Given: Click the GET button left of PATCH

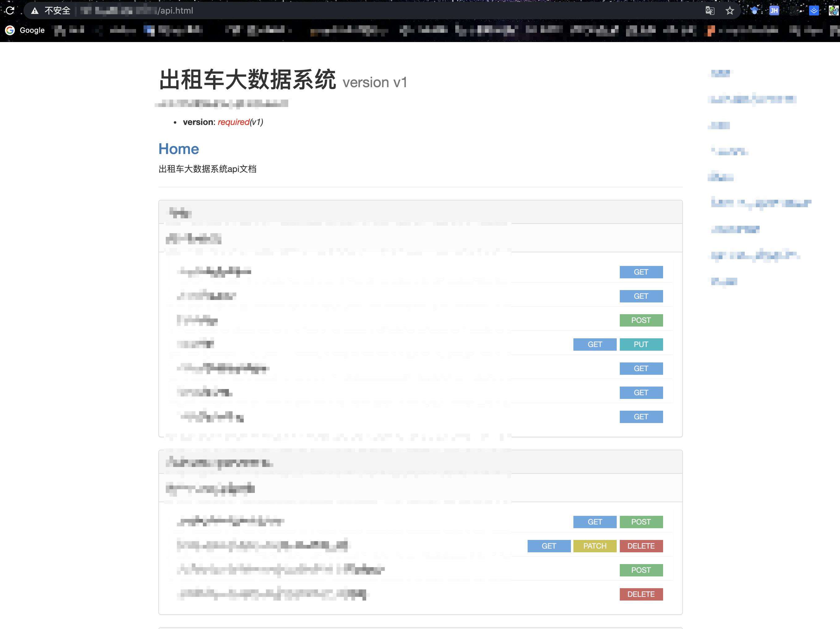Looking at the screenshot, I should [548, 546].
